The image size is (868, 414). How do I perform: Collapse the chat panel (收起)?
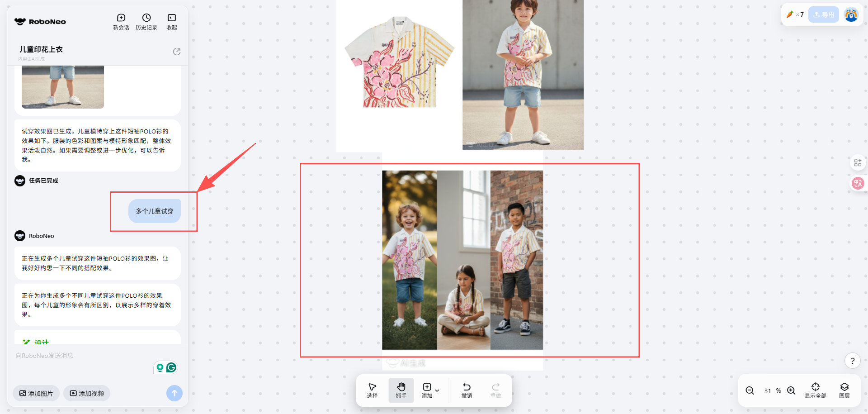[x=171, y=21]
